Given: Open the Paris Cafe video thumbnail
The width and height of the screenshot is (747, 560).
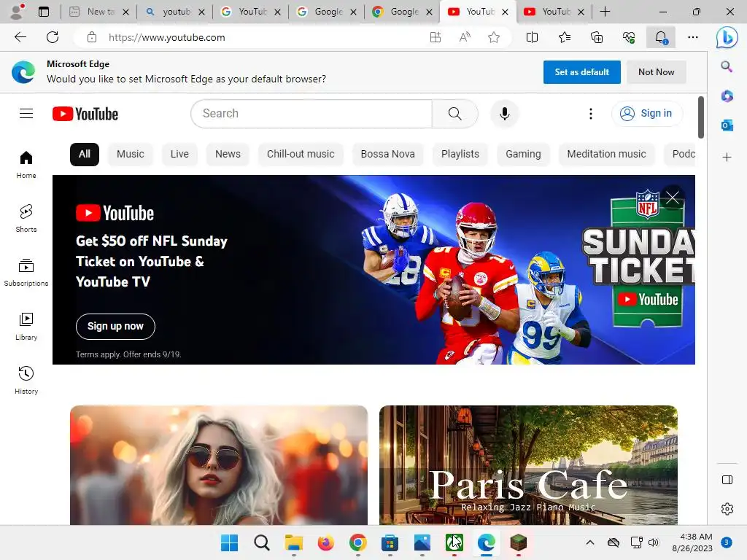Looking at the screenshot, I should coord(528,465).
